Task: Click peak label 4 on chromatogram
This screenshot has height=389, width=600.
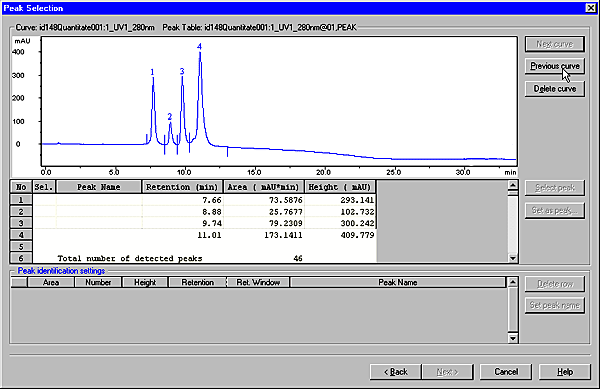Action: pos(199,47)
